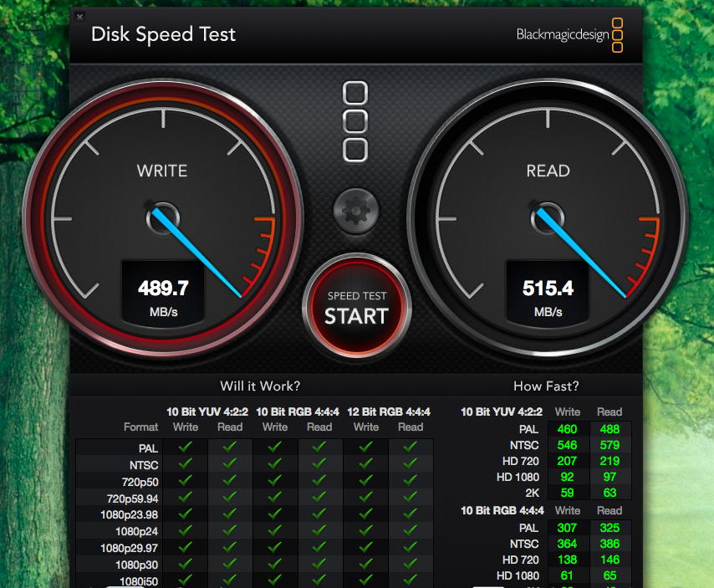Viewport: 714px width, 588px height.
Task: Click YUV HD 720 write value 207
Action: pyautogui.click(x=567, y=461)
